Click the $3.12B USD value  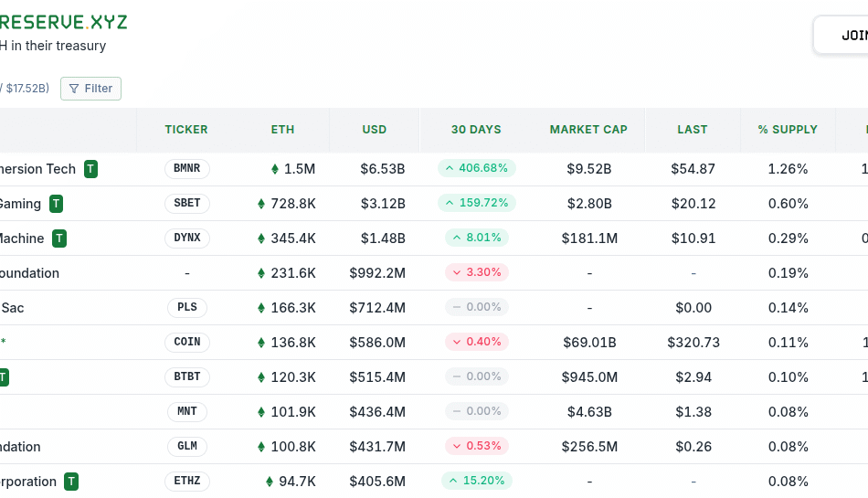click(x=383, y=204)
